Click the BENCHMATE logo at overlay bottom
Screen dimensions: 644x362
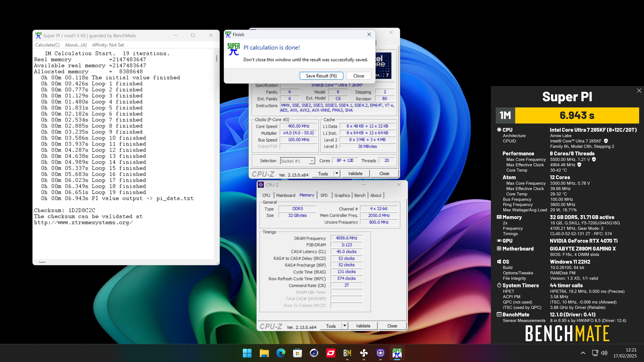click(567, 333)
